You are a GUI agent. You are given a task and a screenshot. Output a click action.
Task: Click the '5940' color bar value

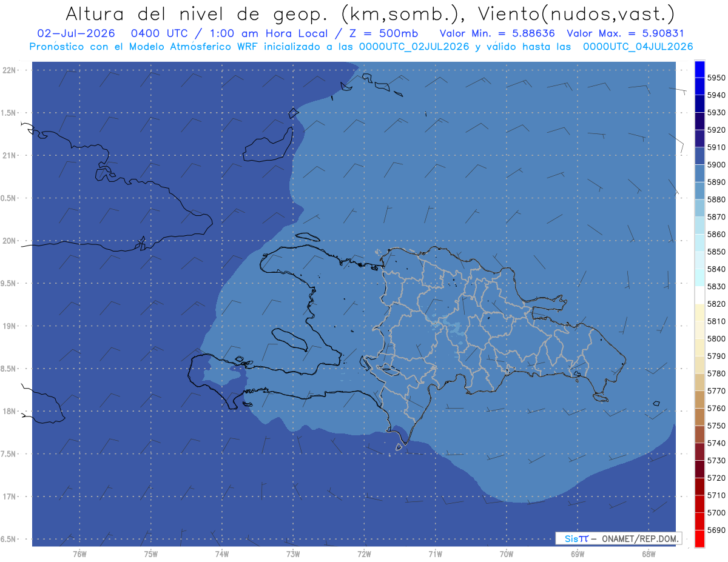pyautogui.click(x=716, y=95)
